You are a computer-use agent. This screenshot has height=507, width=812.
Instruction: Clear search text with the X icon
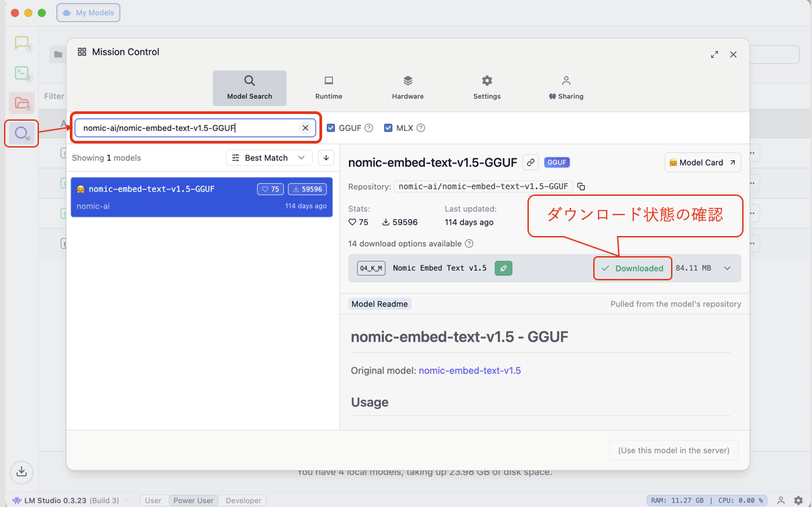[305, 128]
